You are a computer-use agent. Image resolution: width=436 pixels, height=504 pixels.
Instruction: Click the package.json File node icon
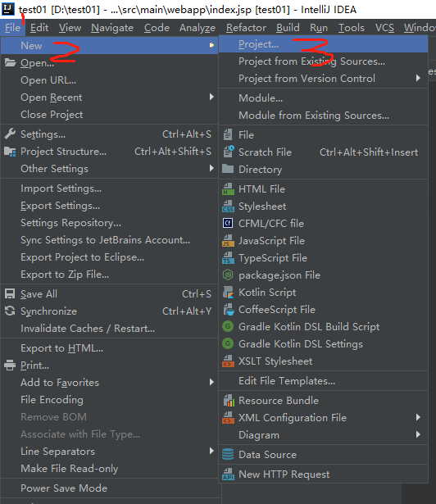click(x=228, y=275)
